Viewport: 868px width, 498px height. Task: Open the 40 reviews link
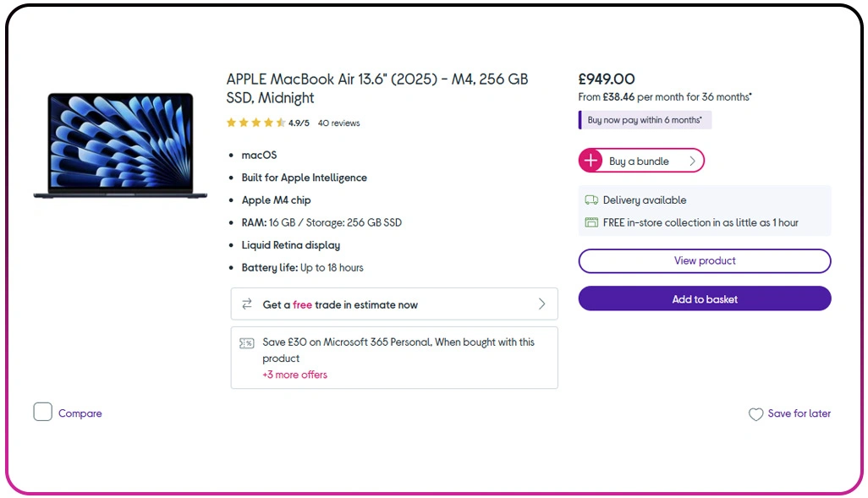click(338, 123)
